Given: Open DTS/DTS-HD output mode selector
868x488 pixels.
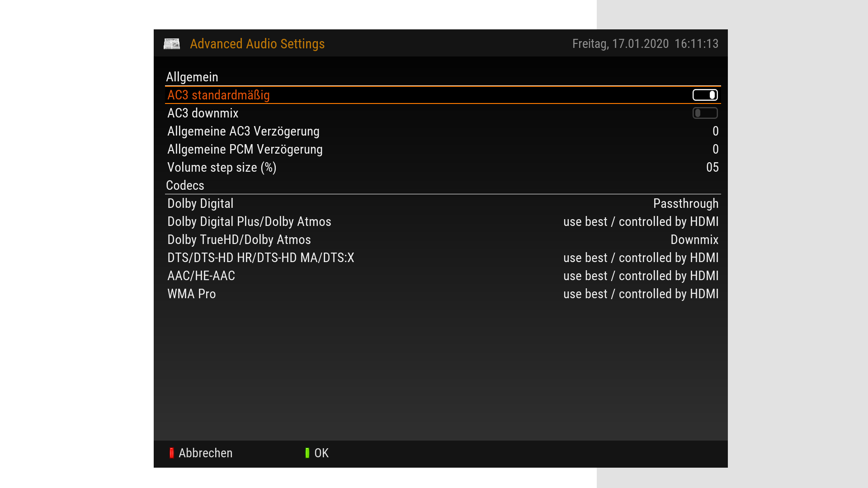Looking at the screenshot, I should 641,258.
